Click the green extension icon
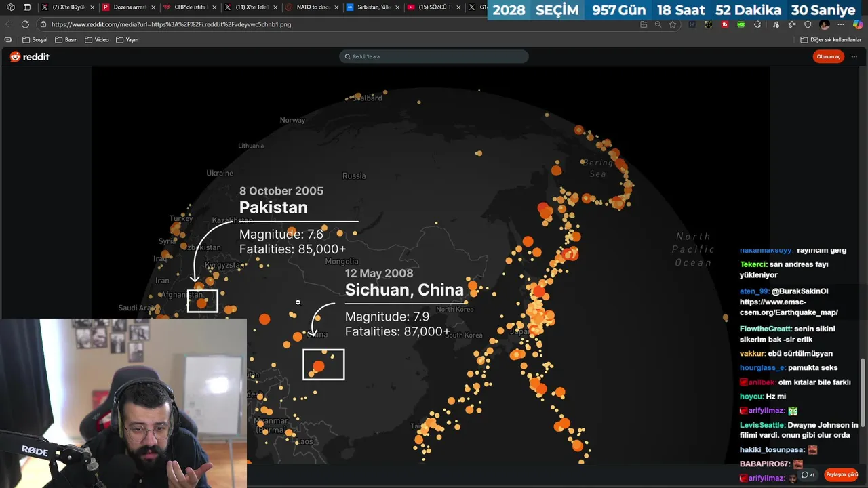 pyautogui.click(x=741, y=24)
